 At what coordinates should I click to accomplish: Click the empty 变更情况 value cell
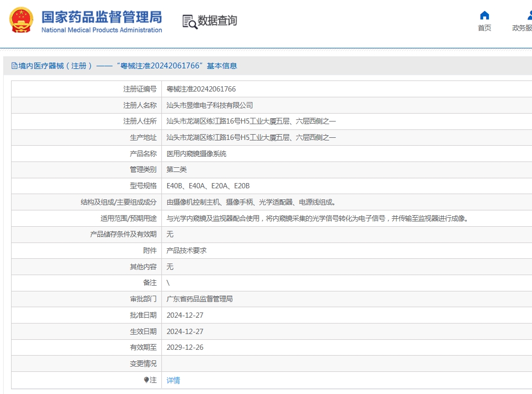point(347,364)
